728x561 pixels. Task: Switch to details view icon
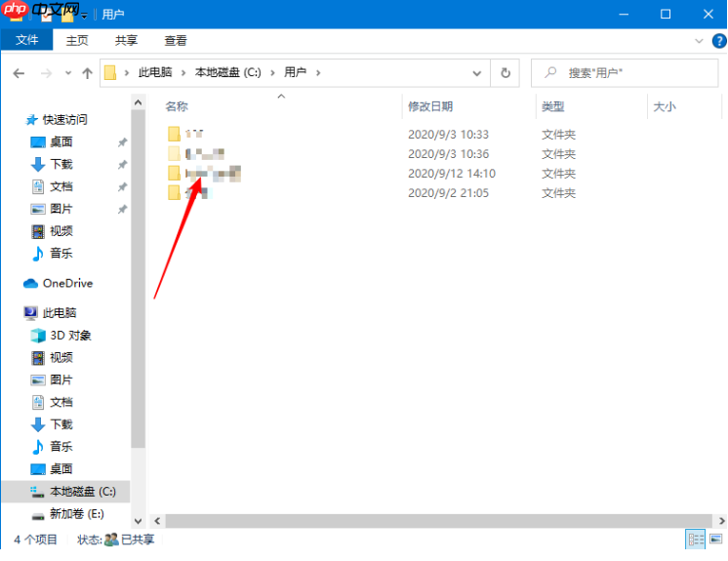696,540
